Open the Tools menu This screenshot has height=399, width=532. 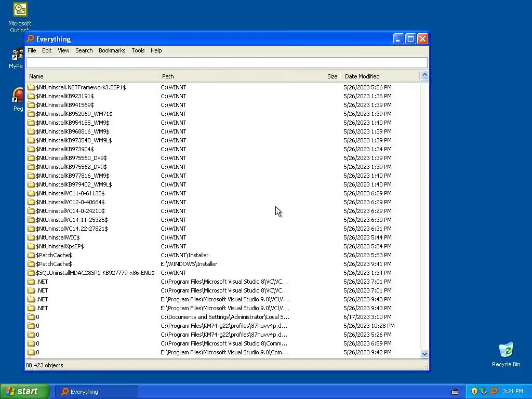click(138, 50)
